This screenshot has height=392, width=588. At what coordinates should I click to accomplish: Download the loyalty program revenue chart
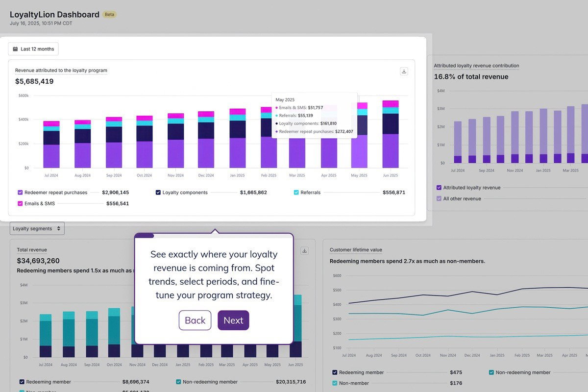coord(404,71)
